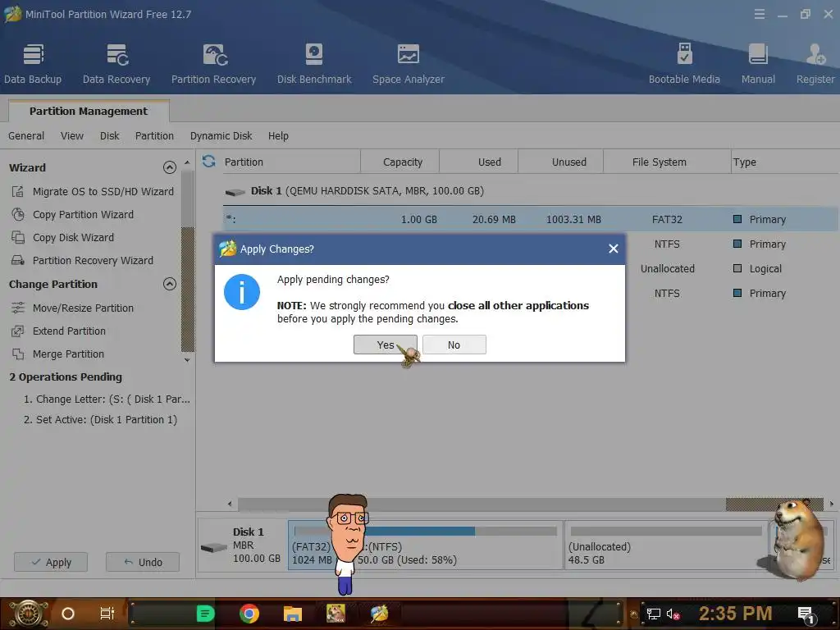Choose Extend Partition
Image resolution: width=840 pixels, height=630 pixels.
click(58, 331)
